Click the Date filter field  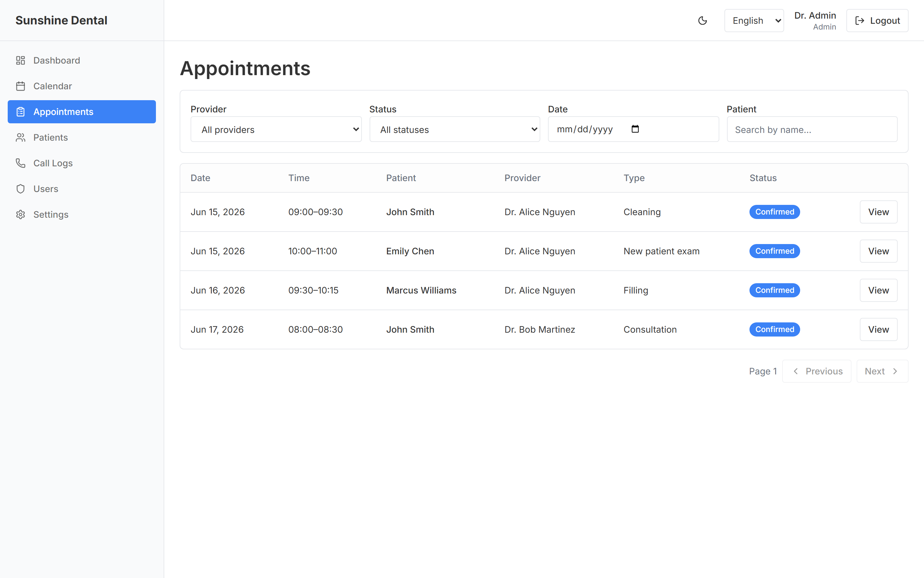tap(633, 129)
